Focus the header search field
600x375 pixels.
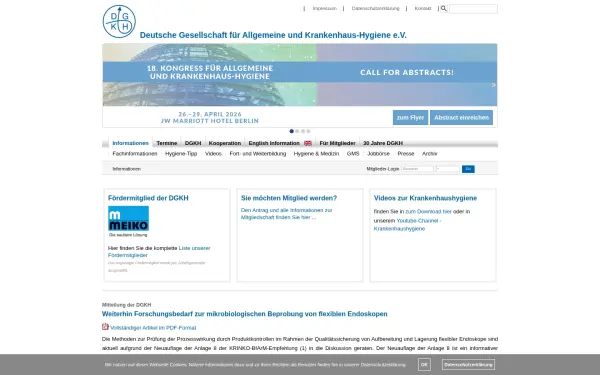(473, 9)
